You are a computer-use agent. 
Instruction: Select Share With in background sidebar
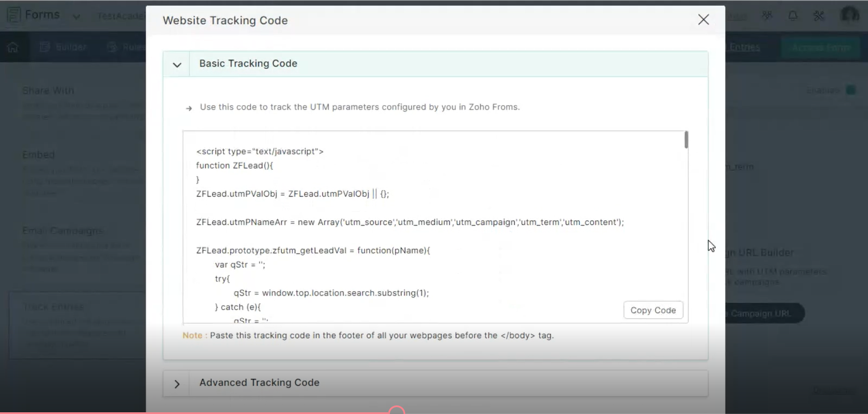click(x=48, y=91)
